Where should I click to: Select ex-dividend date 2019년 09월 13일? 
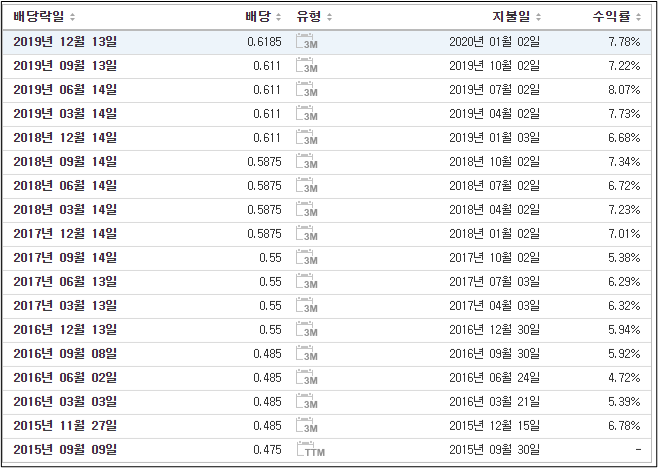pos(65,65)
